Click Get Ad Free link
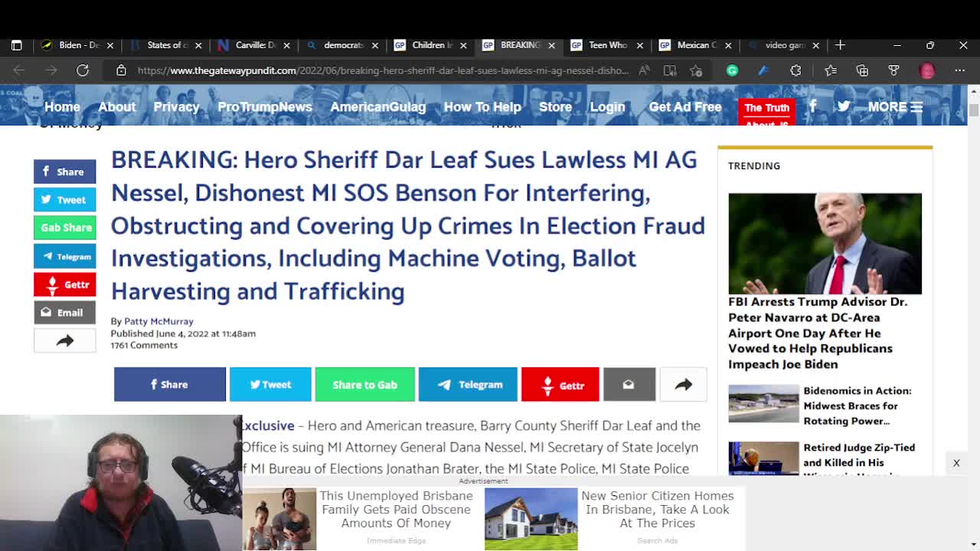Screen dimensions: 980x551 coord(685,107)
